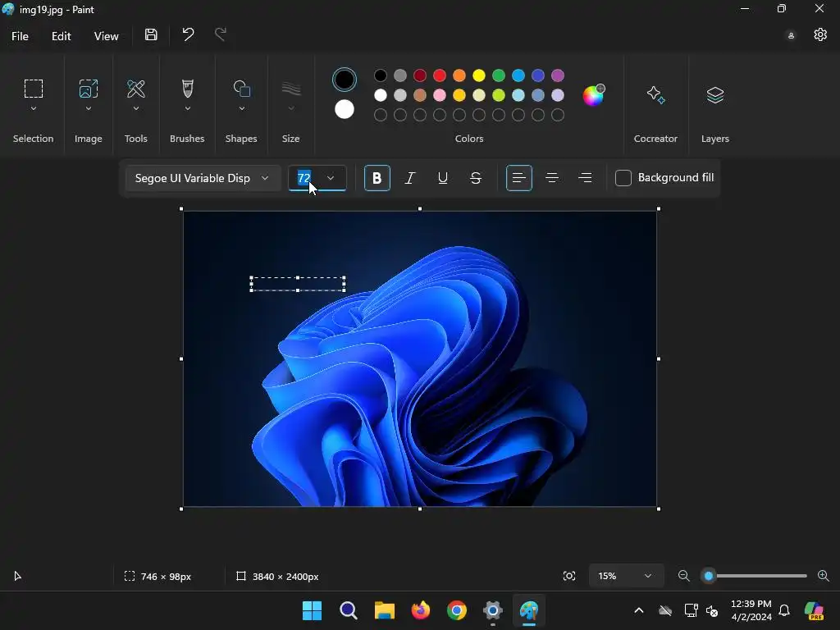This screenshot has height=630, width=840.
Task: Pick the orange color swatch
Action: coord(459,75)
